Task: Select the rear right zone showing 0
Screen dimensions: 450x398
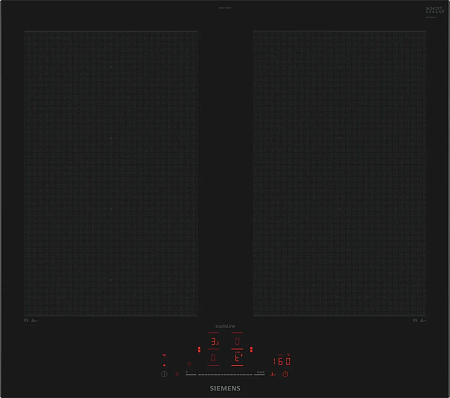Action: 237,341
